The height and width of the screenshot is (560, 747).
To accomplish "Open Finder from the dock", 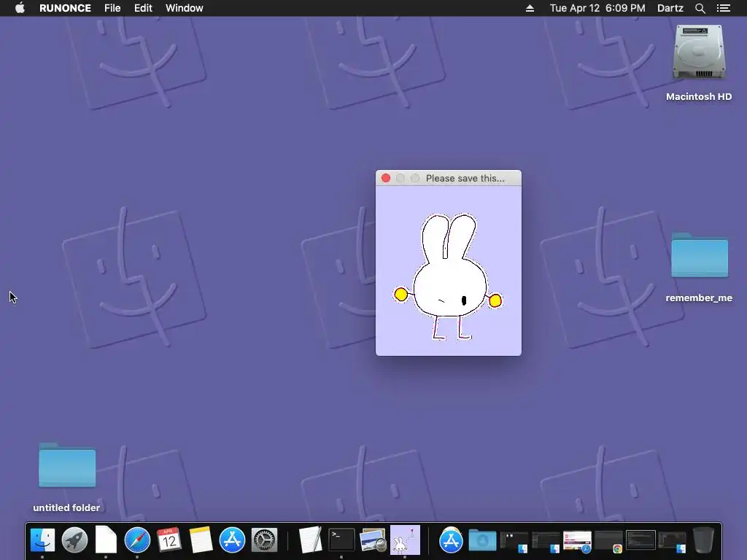I will (x=42, y=540).
